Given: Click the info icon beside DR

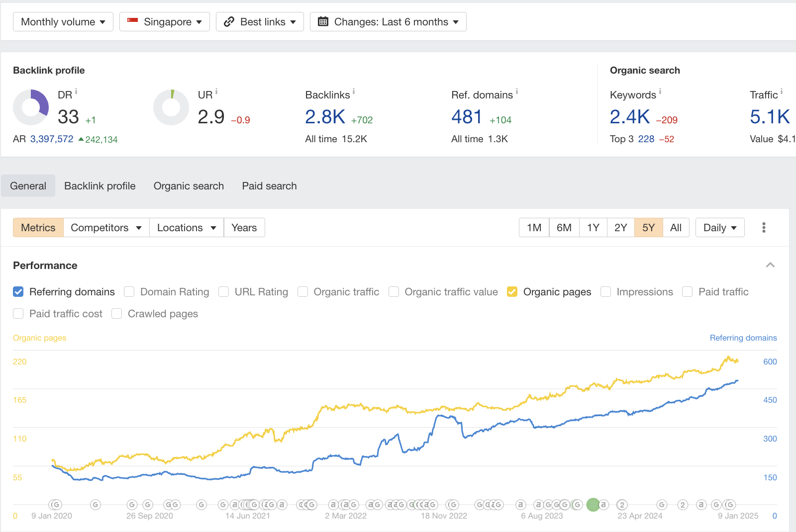Looking at the screenshot, I should click(x=76, y=91).
